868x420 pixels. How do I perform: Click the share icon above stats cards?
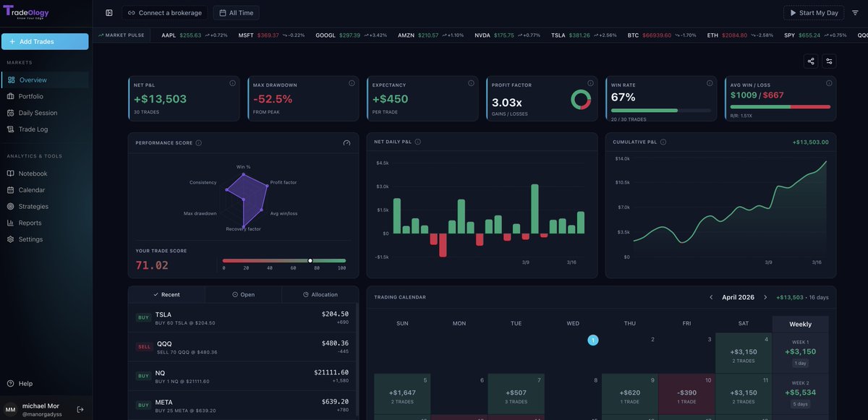[811, 61]
